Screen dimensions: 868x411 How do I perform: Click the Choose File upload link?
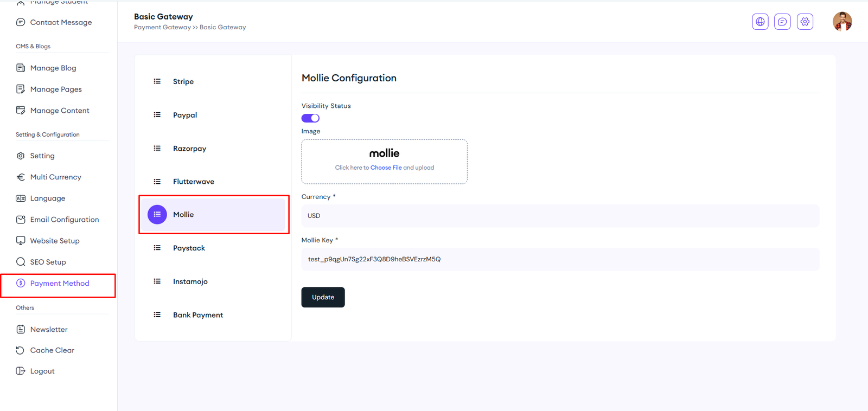coord(386,168)
